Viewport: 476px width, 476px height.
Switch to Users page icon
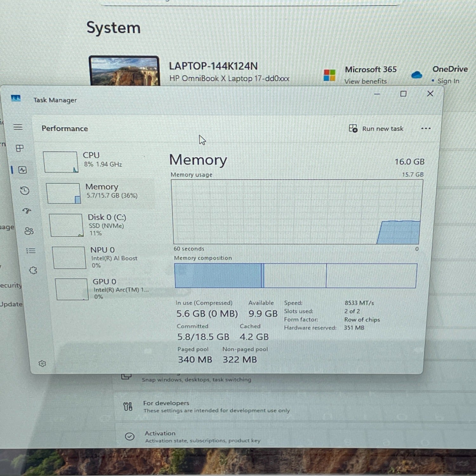tap(29, 231)
